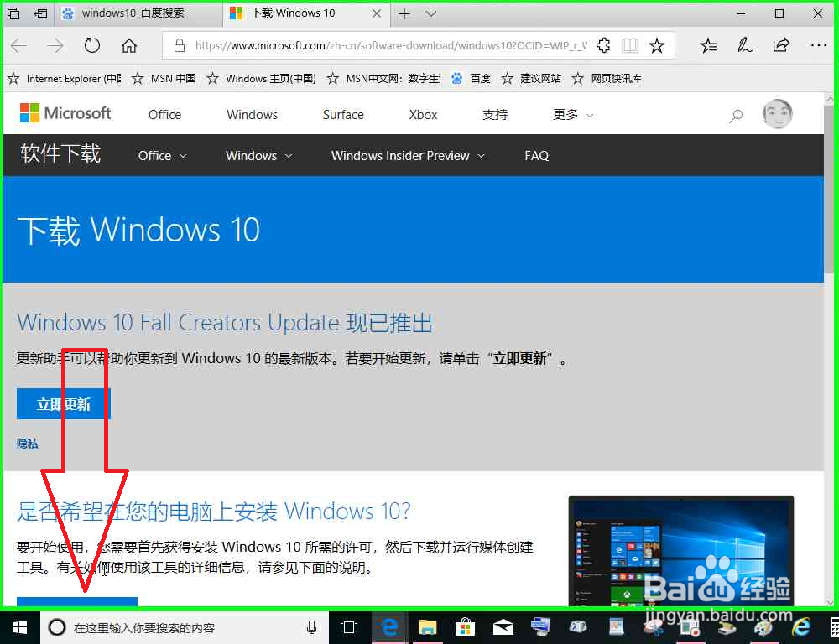839x644 pixels.
Task: Open the 隐私 privacy link
Action: [x=27, y=443]
